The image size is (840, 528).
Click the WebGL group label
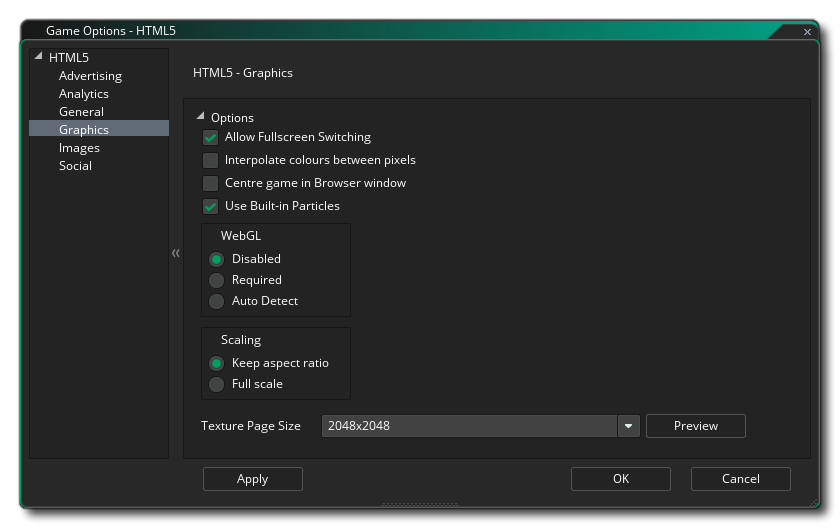(x=241, y=236)
